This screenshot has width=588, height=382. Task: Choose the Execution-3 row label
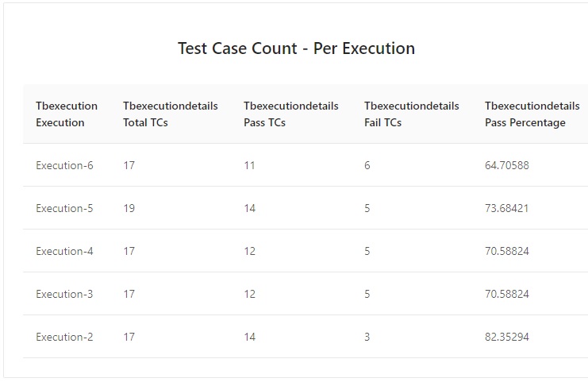point(64,294)
